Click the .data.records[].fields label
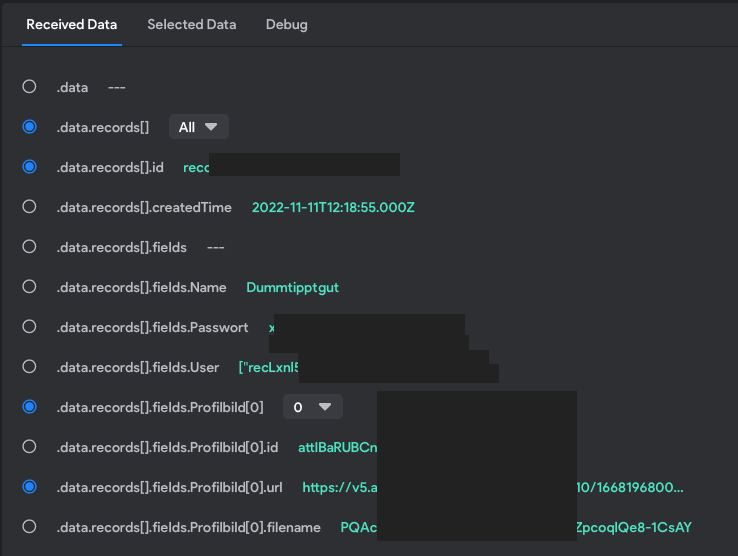738x556 pixels. [x=121, y=248]
